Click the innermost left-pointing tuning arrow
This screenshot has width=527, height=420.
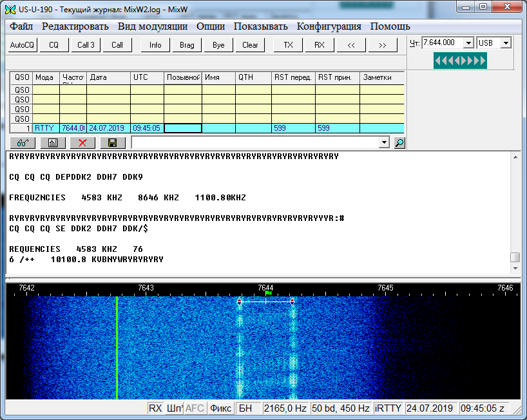[457, 61]
